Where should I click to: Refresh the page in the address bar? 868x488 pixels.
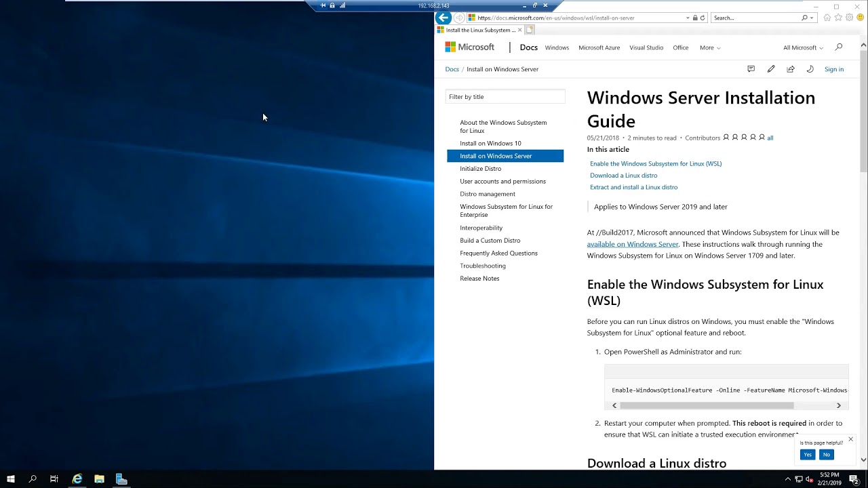coord(703,18)
